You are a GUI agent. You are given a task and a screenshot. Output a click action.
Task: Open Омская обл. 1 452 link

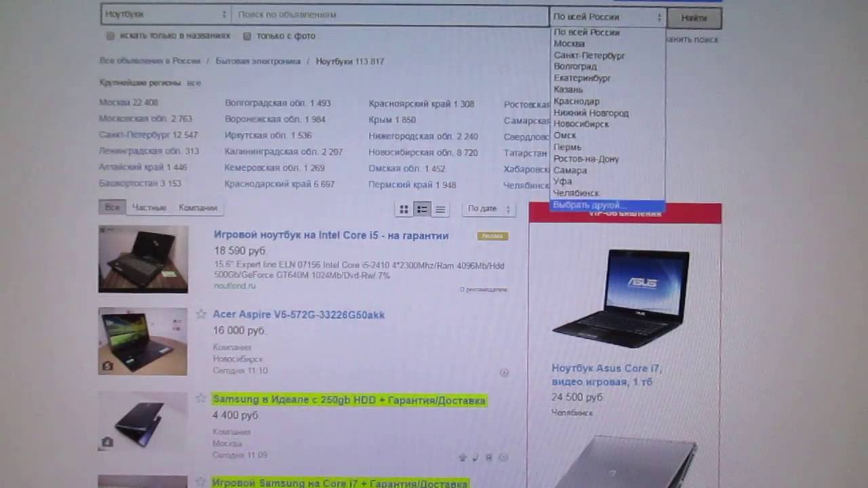coord(406,169)
